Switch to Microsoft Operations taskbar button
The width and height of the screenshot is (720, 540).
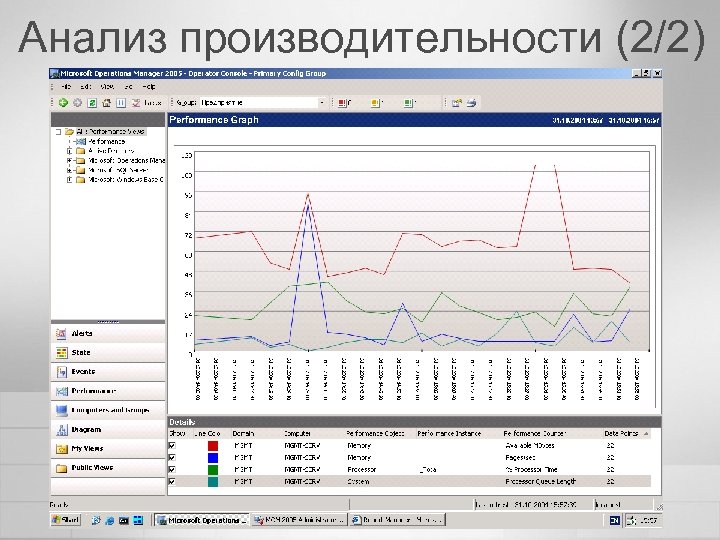pyautogui.click(x=202, y=520)
